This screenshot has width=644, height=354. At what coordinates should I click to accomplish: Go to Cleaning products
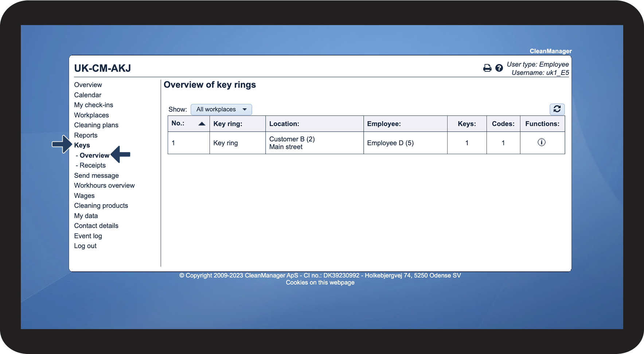pyautogui.click(x=101, y=206)
